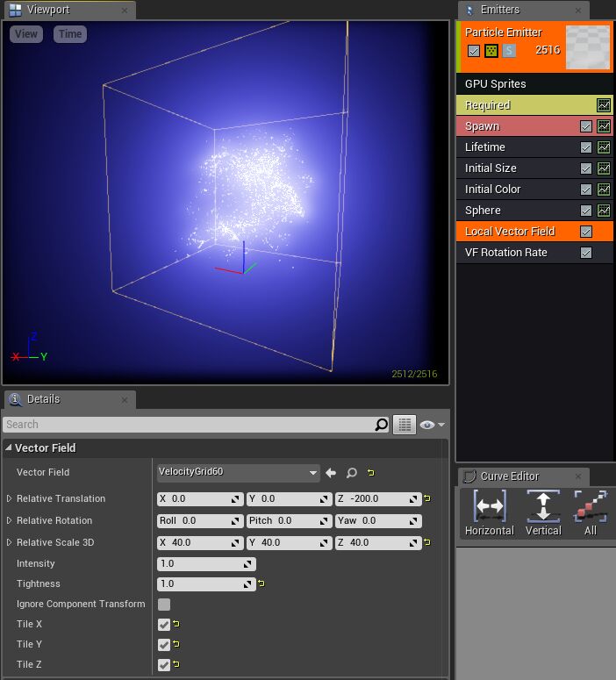Open the viewport Time menu button
This screenshot has height=680, width=616.
tap(70, 34)
